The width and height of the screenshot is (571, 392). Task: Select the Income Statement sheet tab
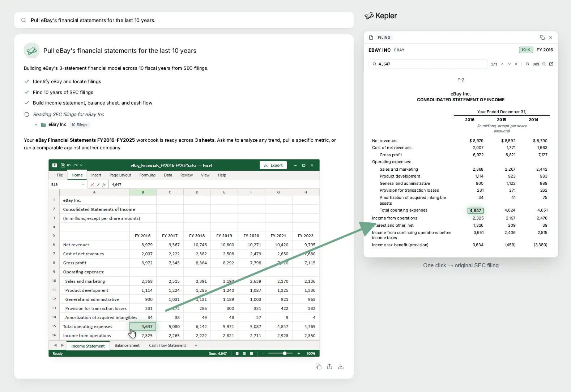tap(88, 346)
